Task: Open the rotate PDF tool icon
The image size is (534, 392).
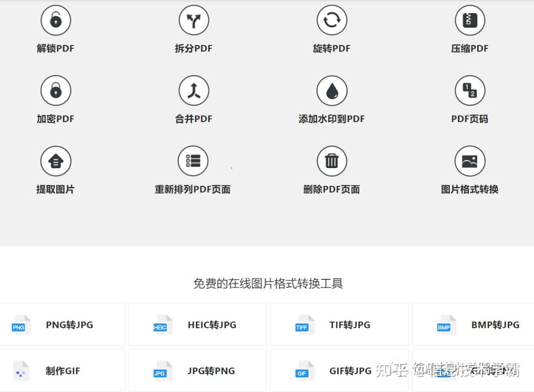Action: pyautogui.click(x=332, y=20)
